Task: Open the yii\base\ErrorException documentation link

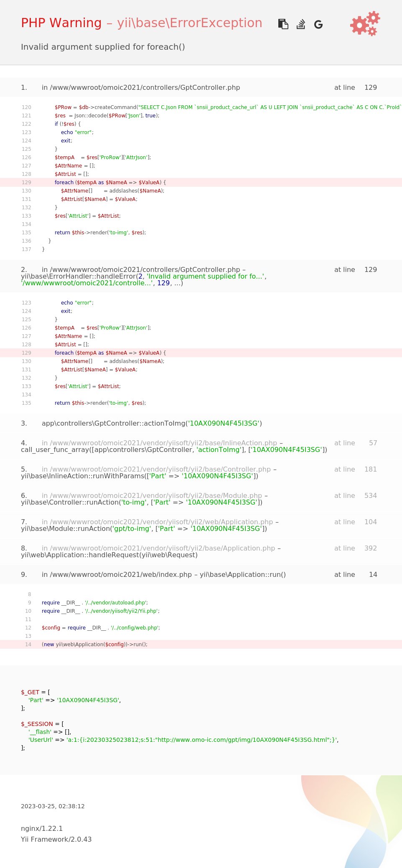Action: [x=189, y=23]
